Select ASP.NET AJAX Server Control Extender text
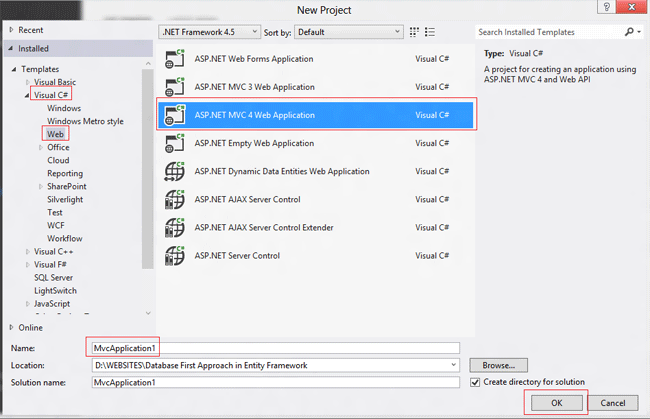650x419 pixels. point(264,228)
